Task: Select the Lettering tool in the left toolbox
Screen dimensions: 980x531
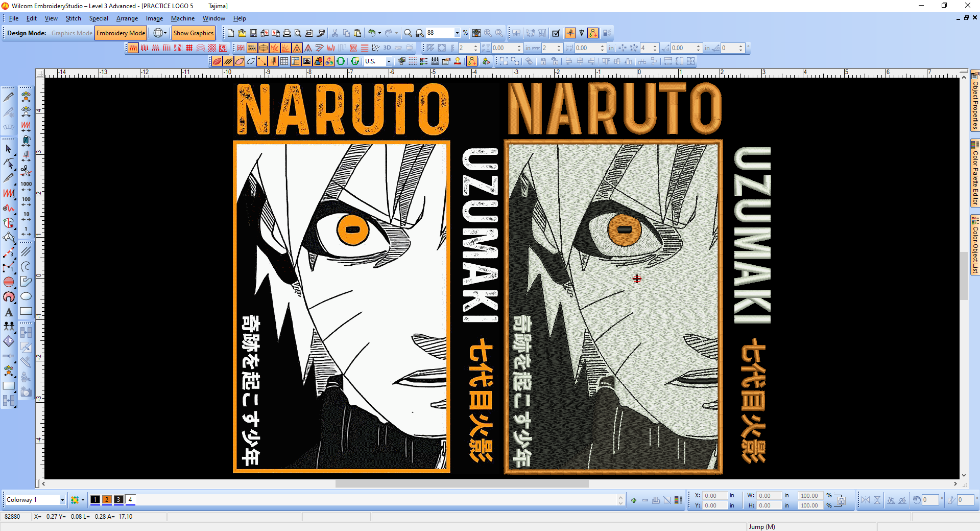Action: pos(9,312)
